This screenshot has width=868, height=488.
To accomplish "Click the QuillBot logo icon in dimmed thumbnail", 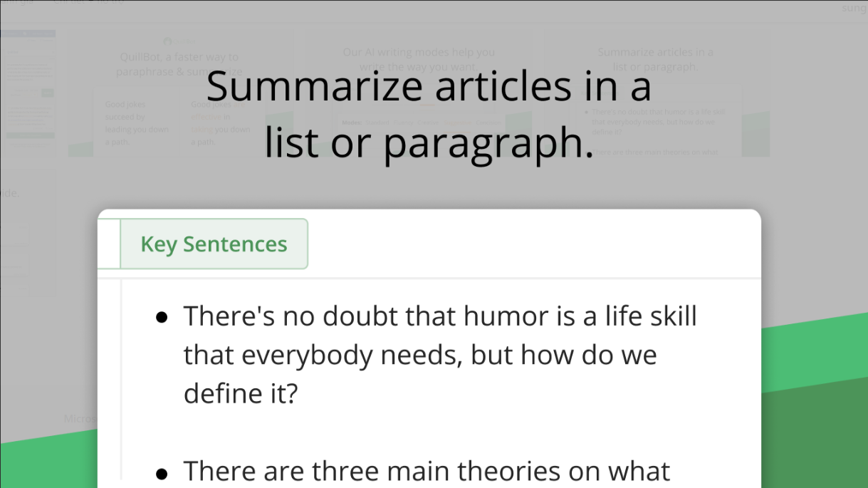I will point(167,41).
